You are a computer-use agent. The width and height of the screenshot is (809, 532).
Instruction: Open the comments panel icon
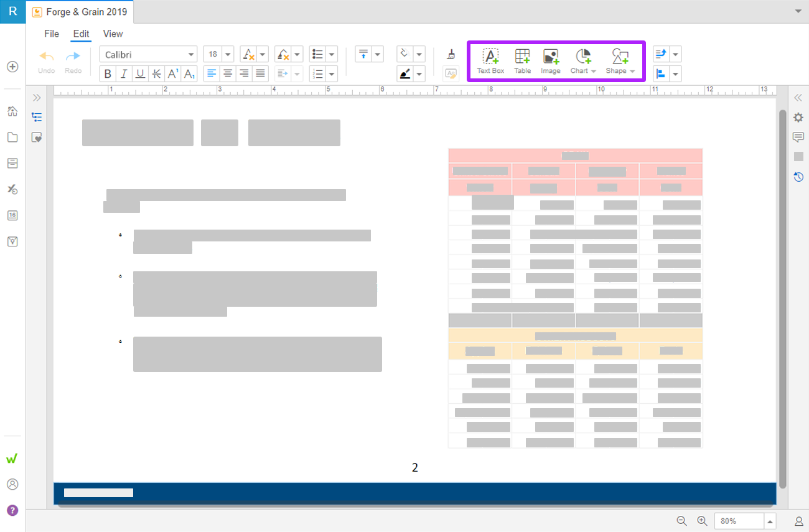click(798, 137)
